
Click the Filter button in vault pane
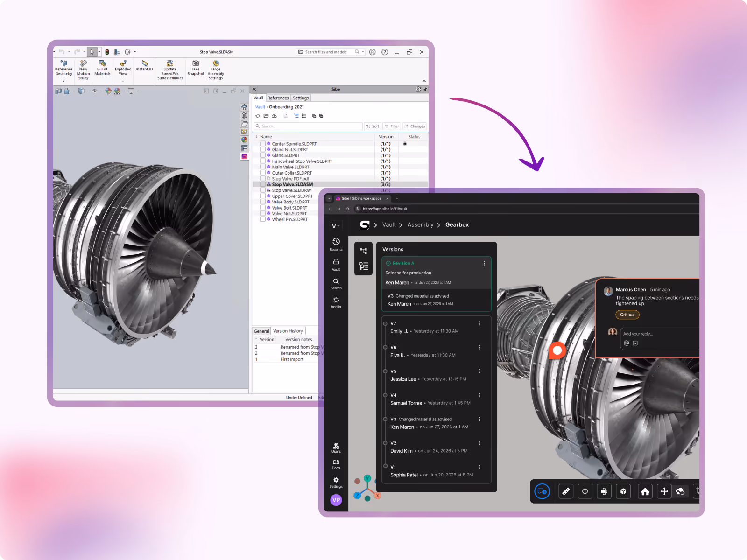tap(392, 126)
